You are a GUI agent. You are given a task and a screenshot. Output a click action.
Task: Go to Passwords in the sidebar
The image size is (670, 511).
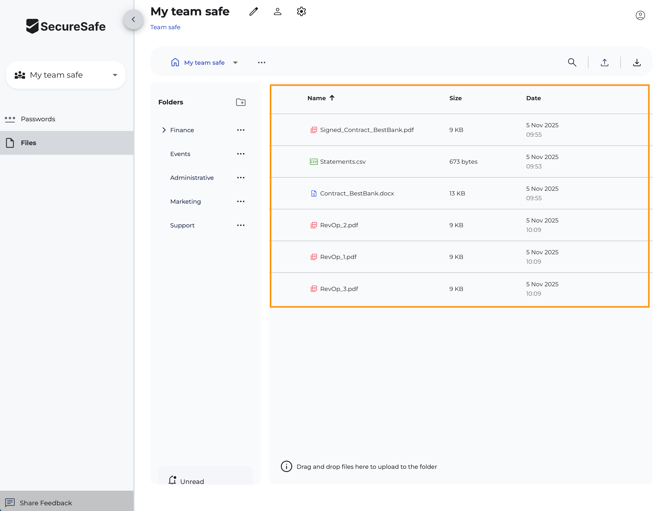tap(38, 119)
